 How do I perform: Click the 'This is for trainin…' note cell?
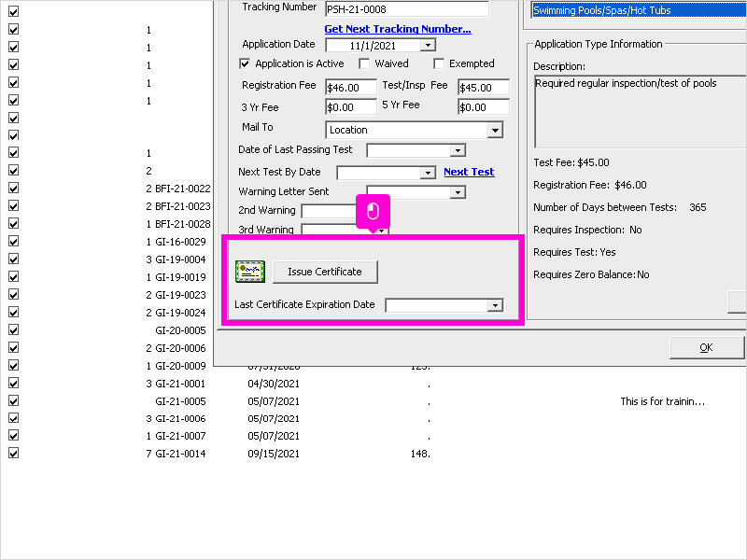point(662,401)
